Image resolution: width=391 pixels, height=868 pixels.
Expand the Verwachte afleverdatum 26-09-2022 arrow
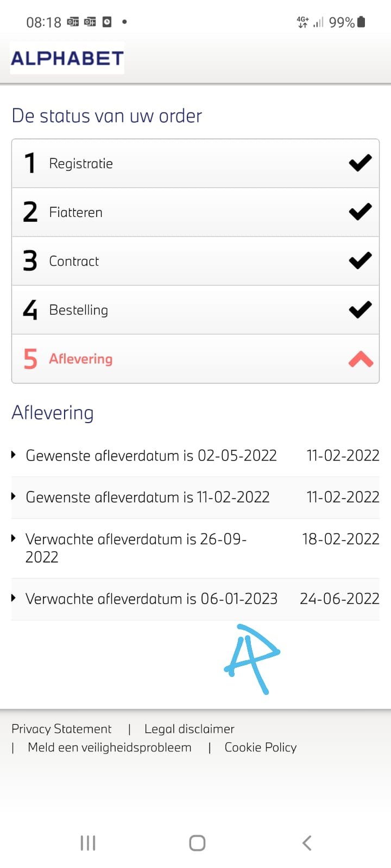(x=14, y=538)
